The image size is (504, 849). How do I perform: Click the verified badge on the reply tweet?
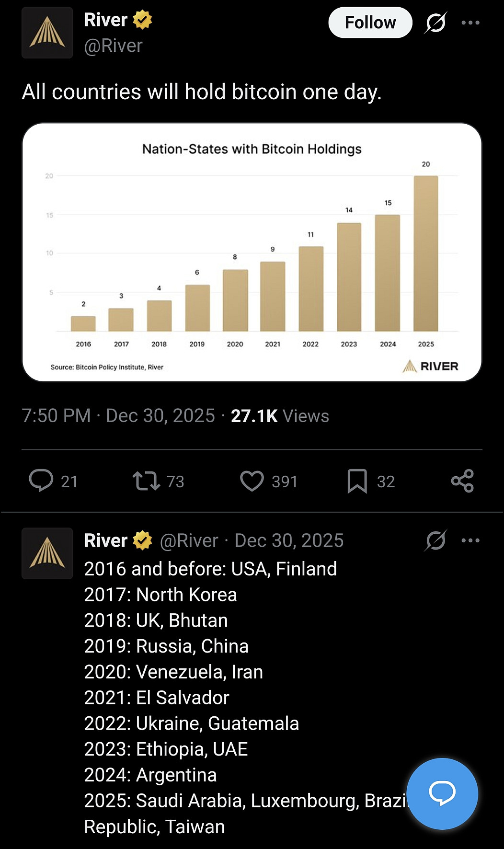pos(142,540)
